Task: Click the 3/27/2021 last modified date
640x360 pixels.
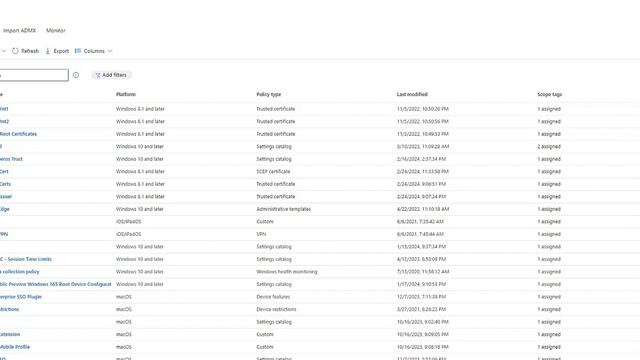Action: point(421,309)
